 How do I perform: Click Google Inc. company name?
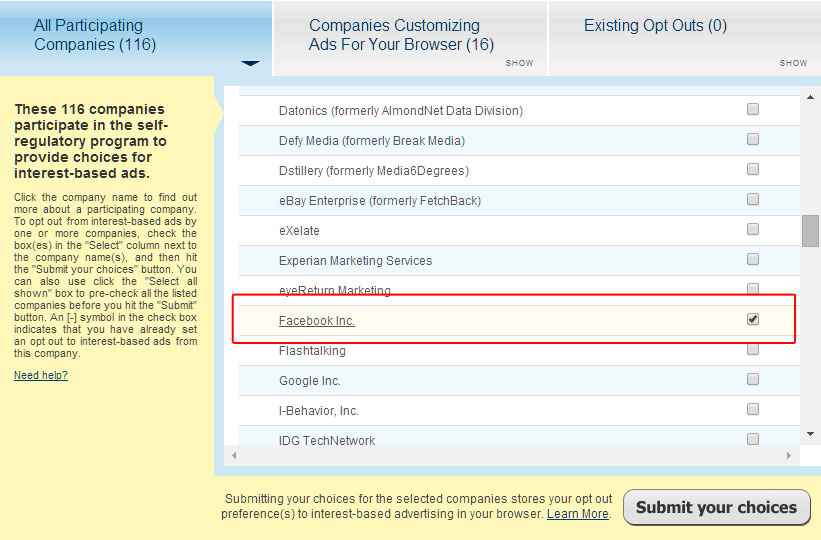click(309, 381)
